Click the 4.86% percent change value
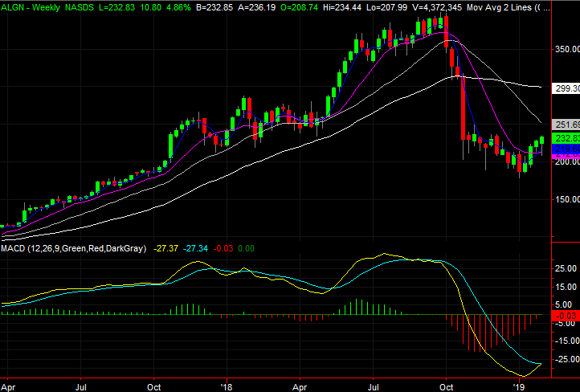The height and width of the screenshot is (392, 580). [177, 7]
